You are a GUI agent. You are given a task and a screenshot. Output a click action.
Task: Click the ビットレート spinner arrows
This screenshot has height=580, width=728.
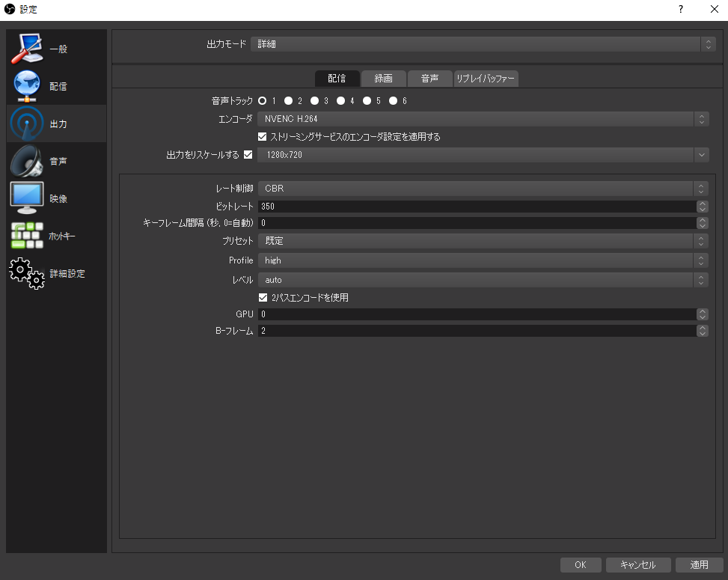point(703,207)
